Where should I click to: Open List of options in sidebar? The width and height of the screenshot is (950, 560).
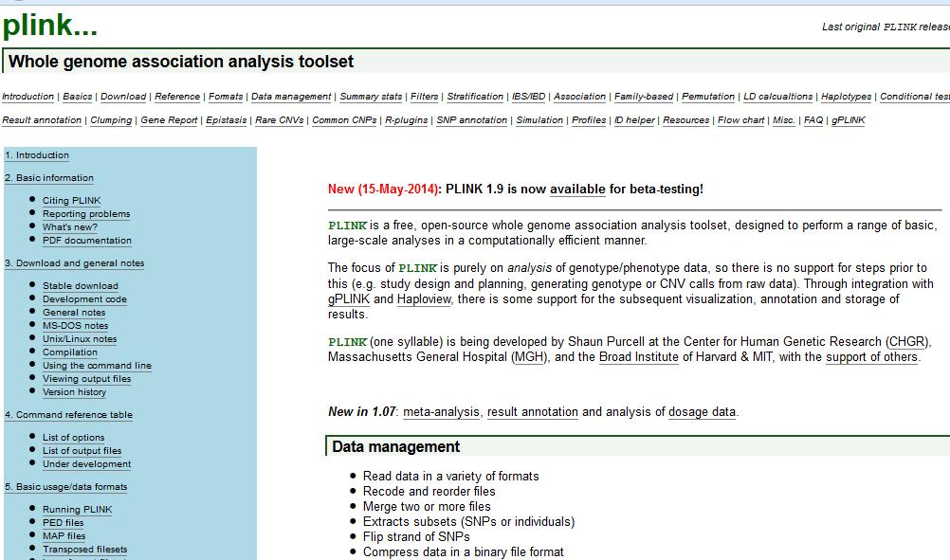73,437
